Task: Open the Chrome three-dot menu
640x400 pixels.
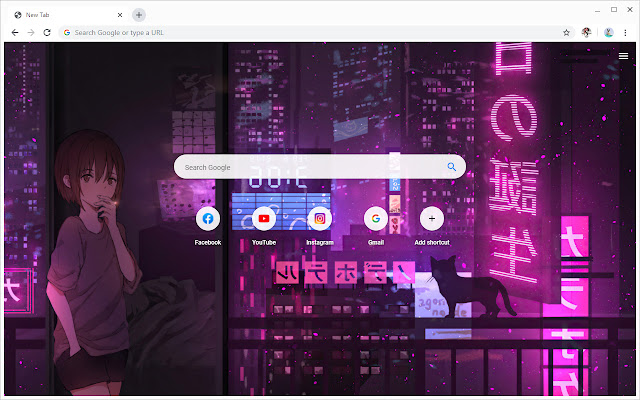Action: coord(625,33)
